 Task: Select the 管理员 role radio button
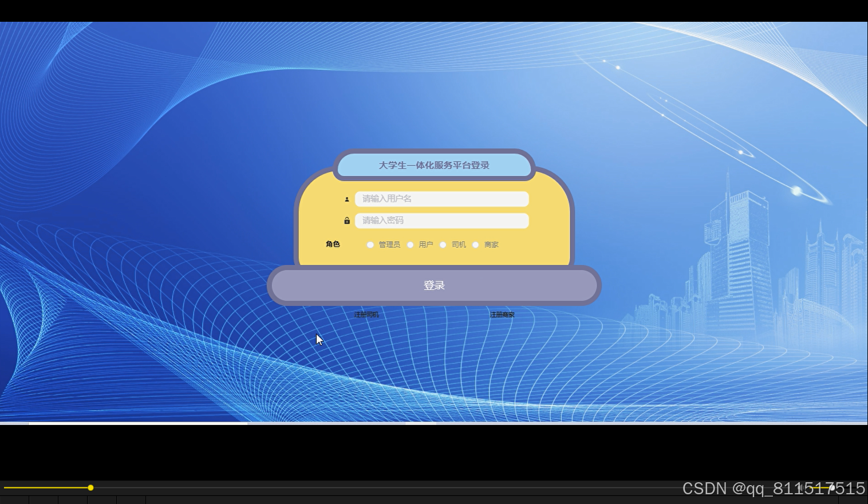[370, 245]
